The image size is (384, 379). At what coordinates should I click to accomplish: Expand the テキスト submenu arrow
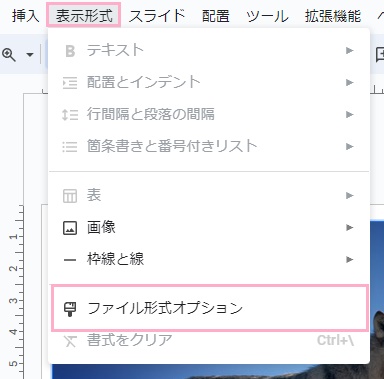point(349,51)
